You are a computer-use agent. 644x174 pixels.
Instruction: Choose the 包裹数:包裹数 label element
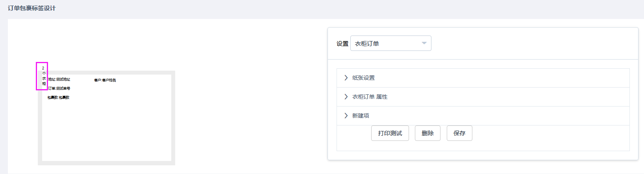point(58,97)
